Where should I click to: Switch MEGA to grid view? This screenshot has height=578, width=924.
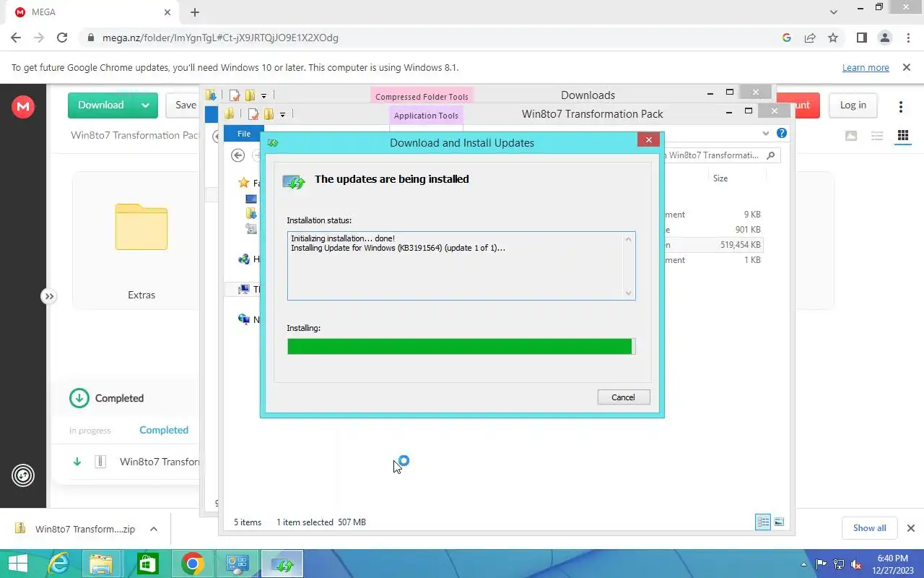tap(902, 135)
